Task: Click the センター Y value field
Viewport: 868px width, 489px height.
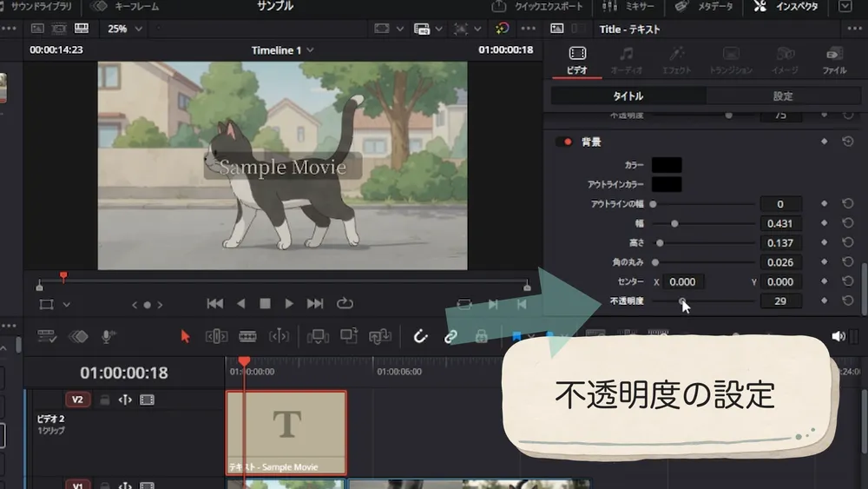Action: (780, 282)
